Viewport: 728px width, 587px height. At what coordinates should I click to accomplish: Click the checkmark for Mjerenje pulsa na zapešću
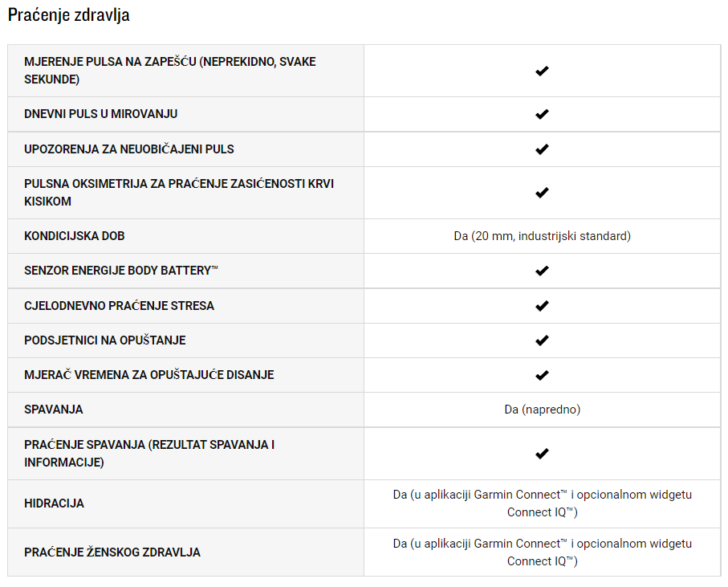(542, 71)
